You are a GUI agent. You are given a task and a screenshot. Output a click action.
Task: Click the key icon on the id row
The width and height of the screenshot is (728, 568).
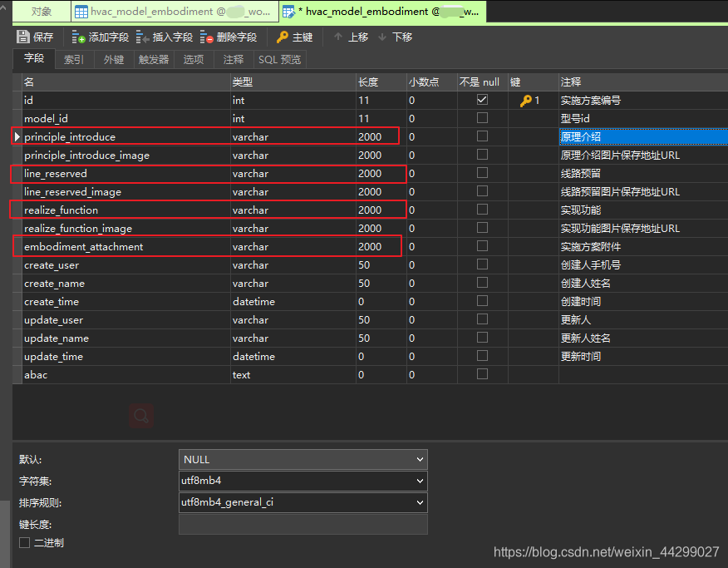tap(527, 100)
